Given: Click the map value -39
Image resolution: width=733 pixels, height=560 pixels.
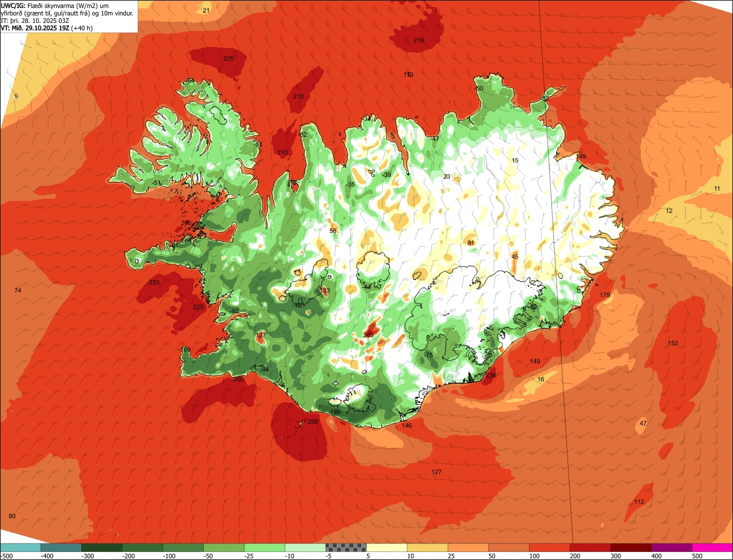Looking at the screenshot, I should pos(387,175).
